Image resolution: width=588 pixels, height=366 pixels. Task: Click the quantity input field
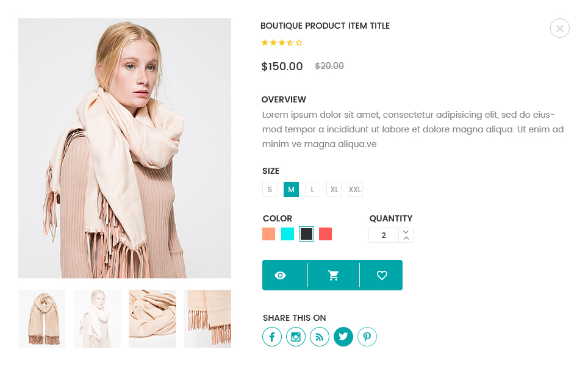pyautogui.click(x=384, y=235)
